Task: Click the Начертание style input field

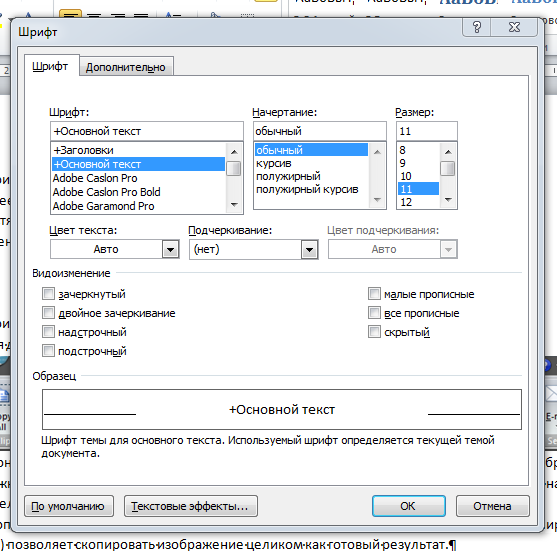Action: tap(320, 131)
